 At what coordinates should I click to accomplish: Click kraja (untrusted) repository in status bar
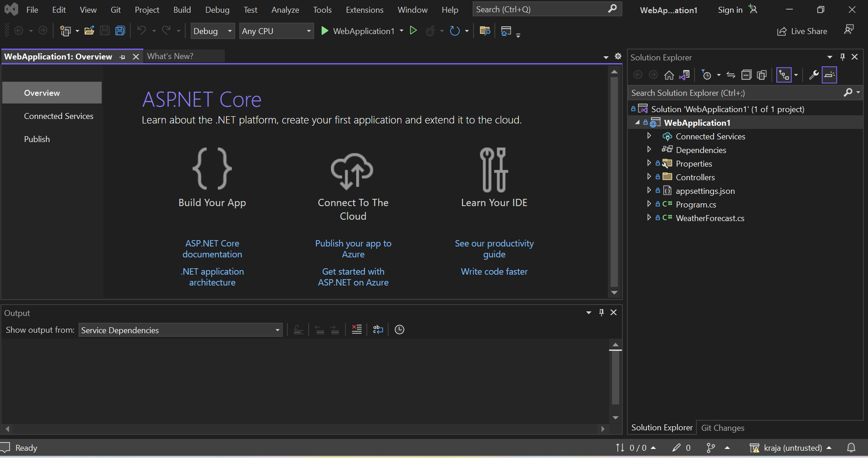point(790,448)
